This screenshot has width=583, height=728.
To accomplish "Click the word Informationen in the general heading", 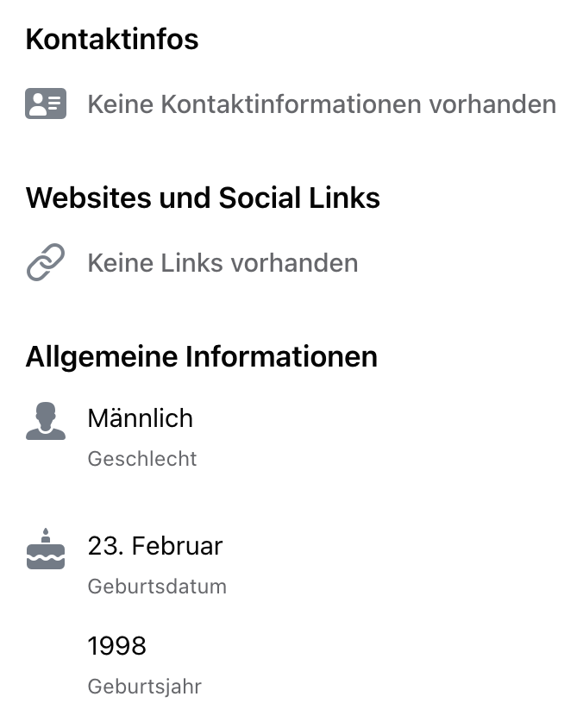I will click(x=281, y=356).
